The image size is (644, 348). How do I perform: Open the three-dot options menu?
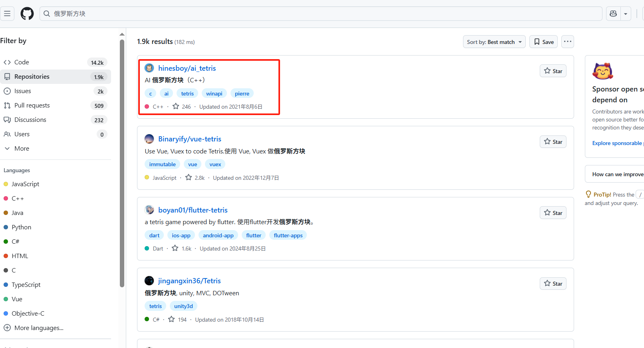(x=568, y=42)
